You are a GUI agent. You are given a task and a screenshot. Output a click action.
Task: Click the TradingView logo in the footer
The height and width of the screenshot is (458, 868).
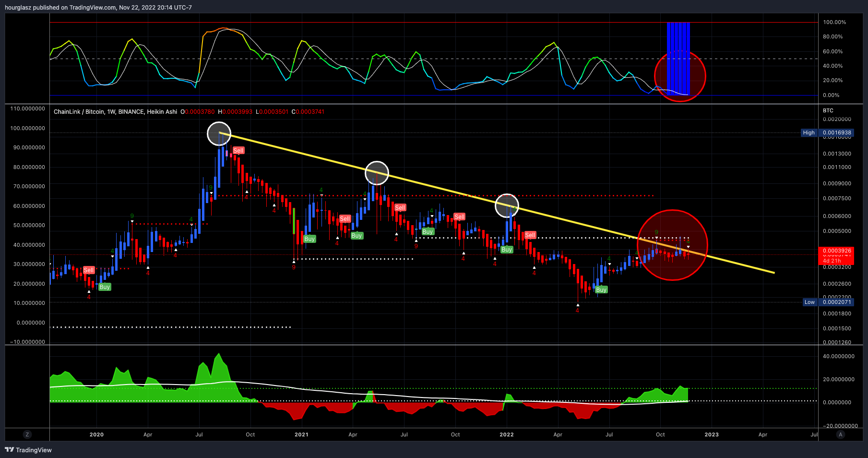(28, 450)
